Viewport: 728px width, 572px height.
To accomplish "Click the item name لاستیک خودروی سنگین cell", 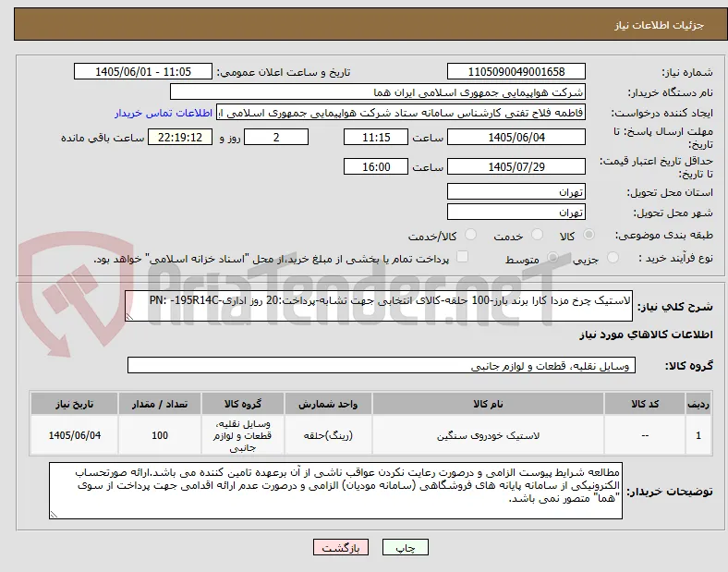I will pyautogui.click(x=488, y=435).
